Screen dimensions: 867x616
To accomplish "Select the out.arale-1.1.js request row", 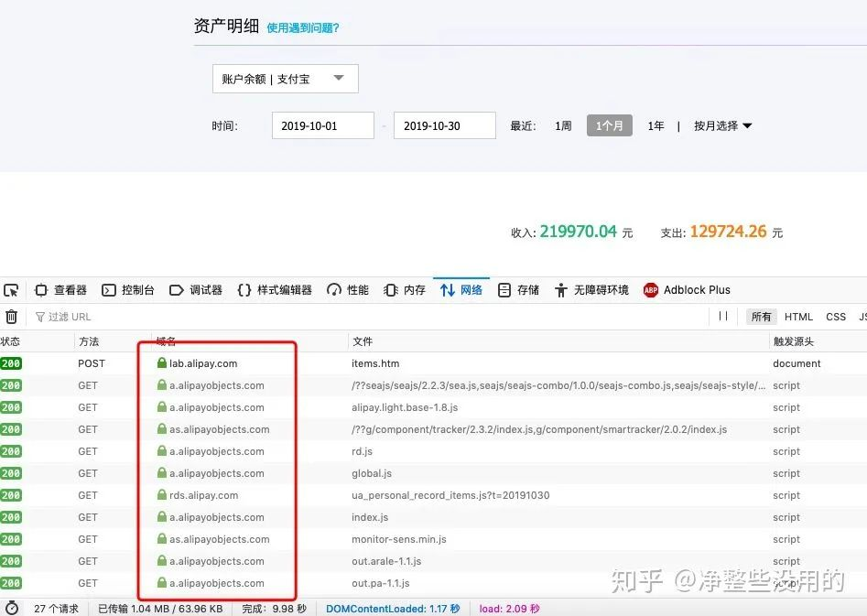I will 434,561.
